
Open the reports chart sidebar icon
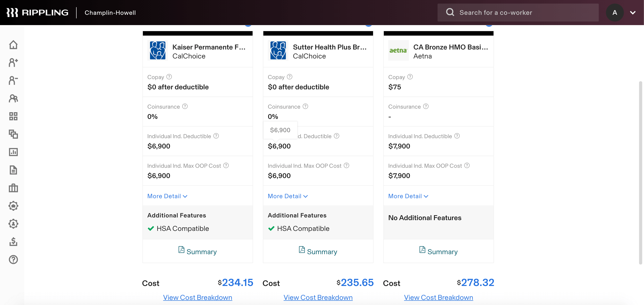click(x=13, y=152)
